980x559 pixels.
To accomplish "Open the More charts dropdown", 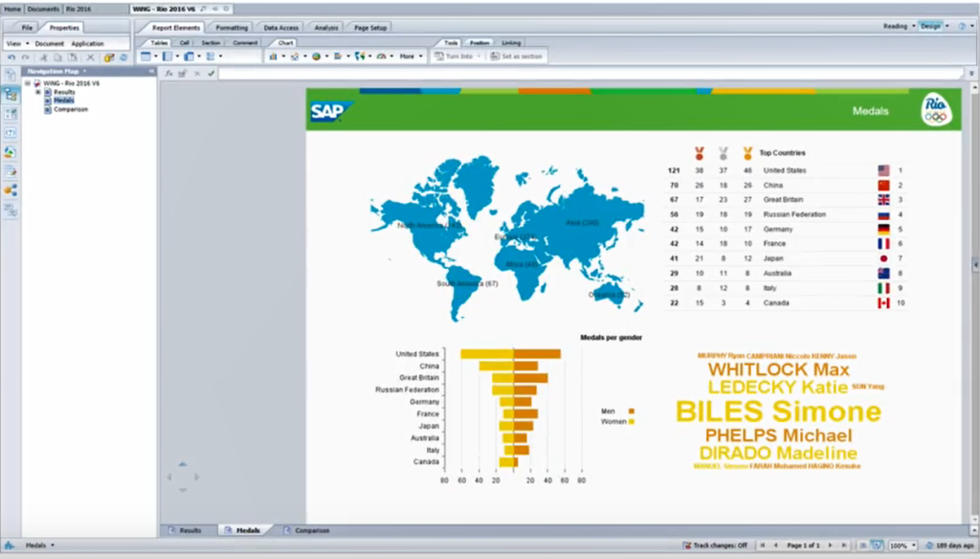I will 411,56.
